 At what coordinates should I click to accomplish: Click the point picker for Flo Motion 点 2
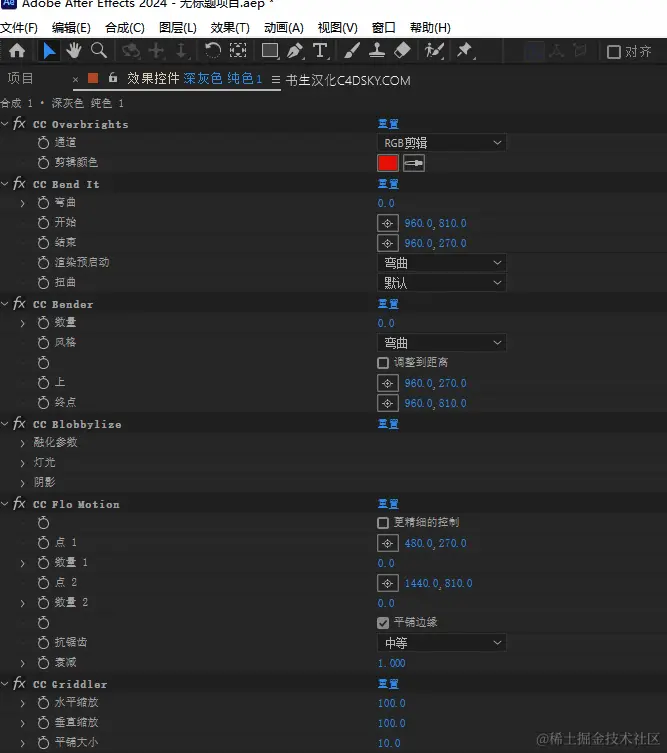(388, 583)
